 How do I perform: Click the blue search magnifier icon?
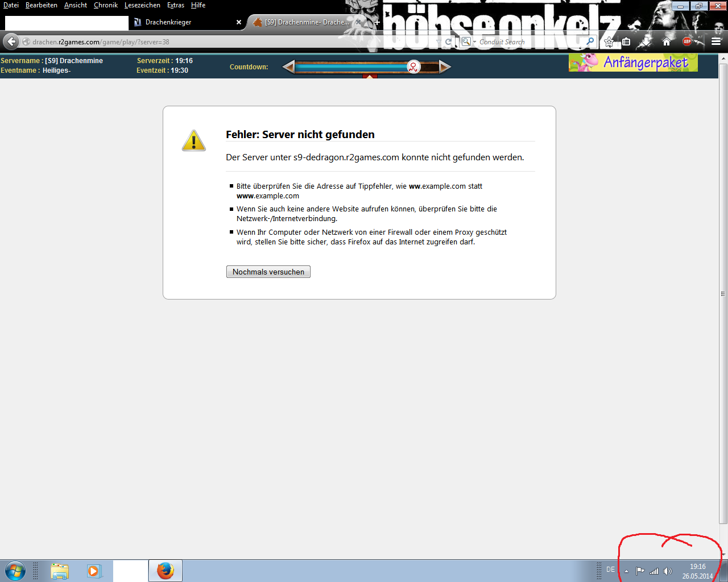pos(590,41)
